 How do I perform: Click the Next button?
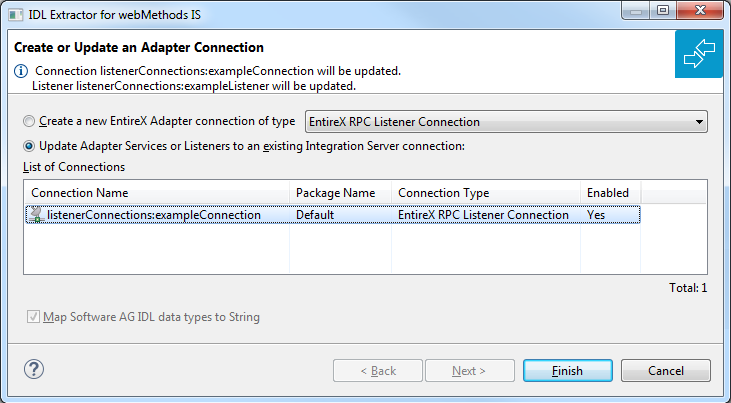[469, 371]
